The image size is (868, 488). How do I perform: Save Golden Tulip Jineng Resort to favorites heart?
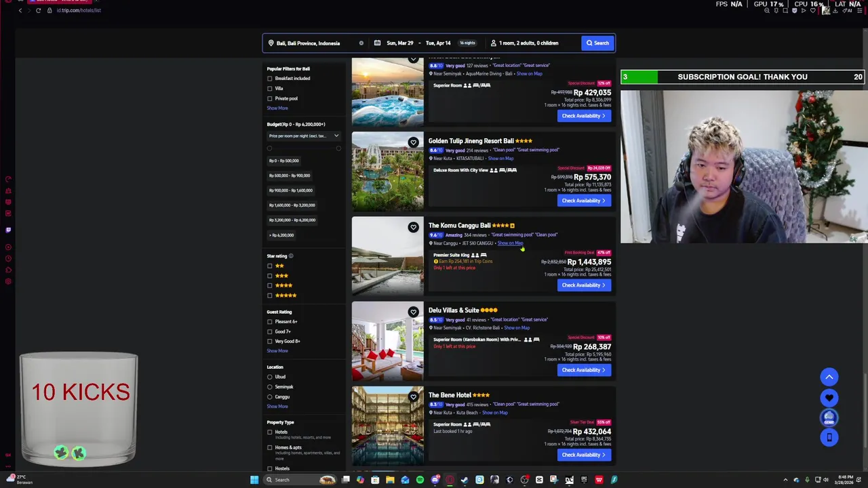pyautogui.click(x=413, y=142)
